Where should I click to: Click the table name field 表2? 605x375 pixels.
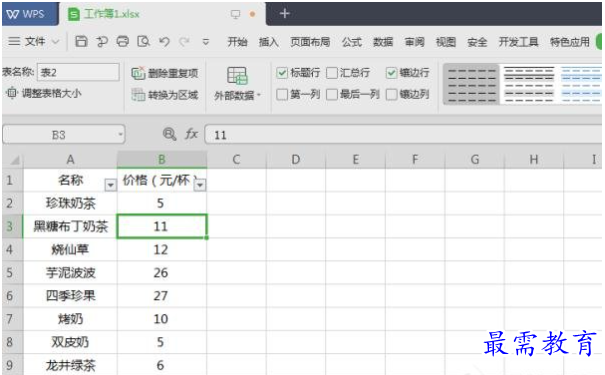click(78, 72)
